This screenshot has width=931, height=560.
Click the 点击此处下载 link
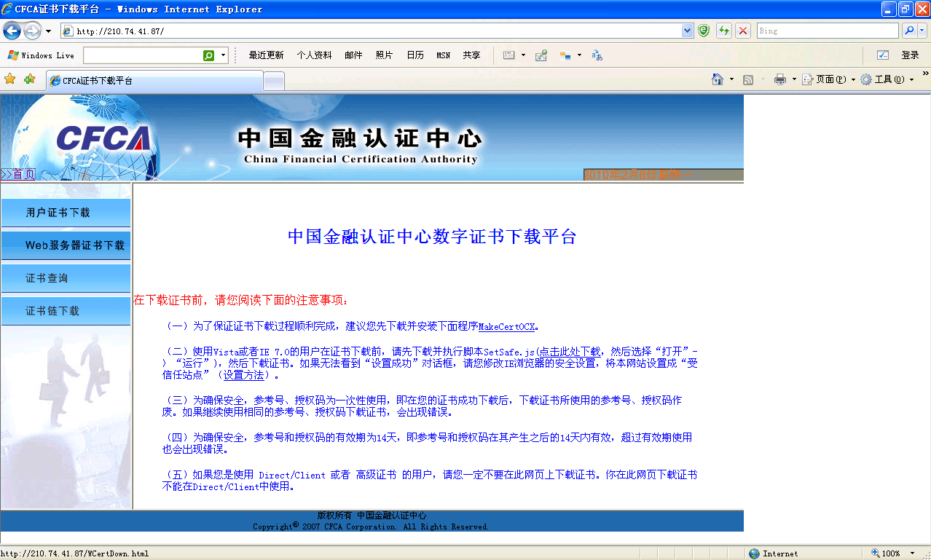tap(569, 351)
